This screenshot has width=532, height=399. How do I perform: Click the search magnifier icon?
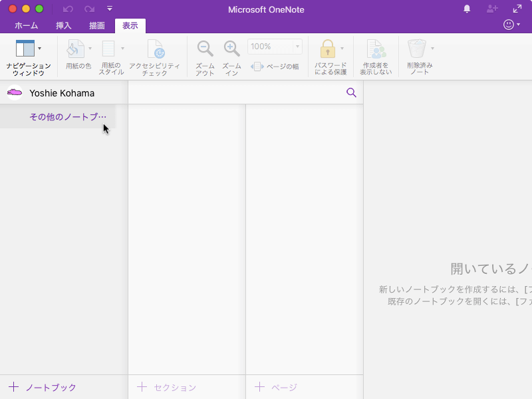351,92
